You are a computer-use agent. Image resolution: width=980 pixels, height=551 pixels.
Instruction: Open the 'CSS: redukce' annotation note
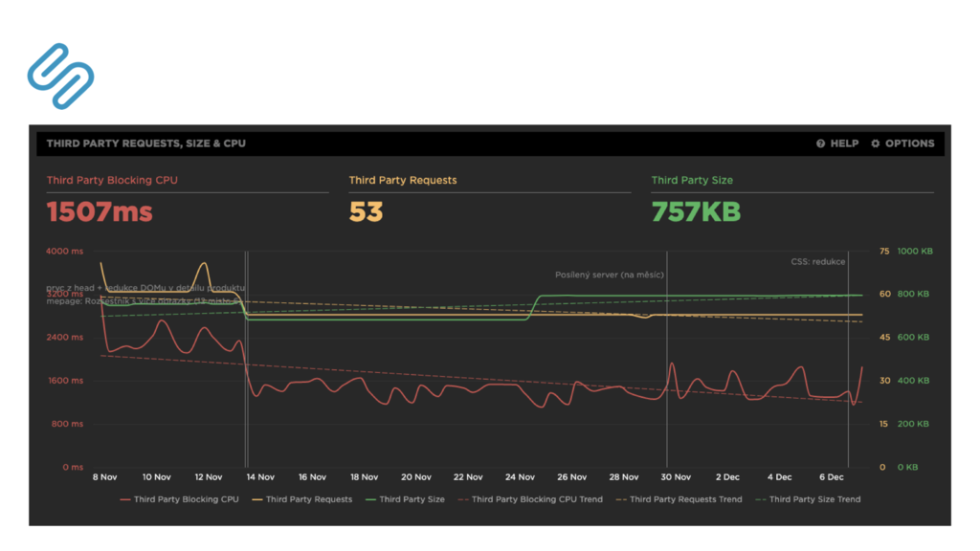click(817, 260)
